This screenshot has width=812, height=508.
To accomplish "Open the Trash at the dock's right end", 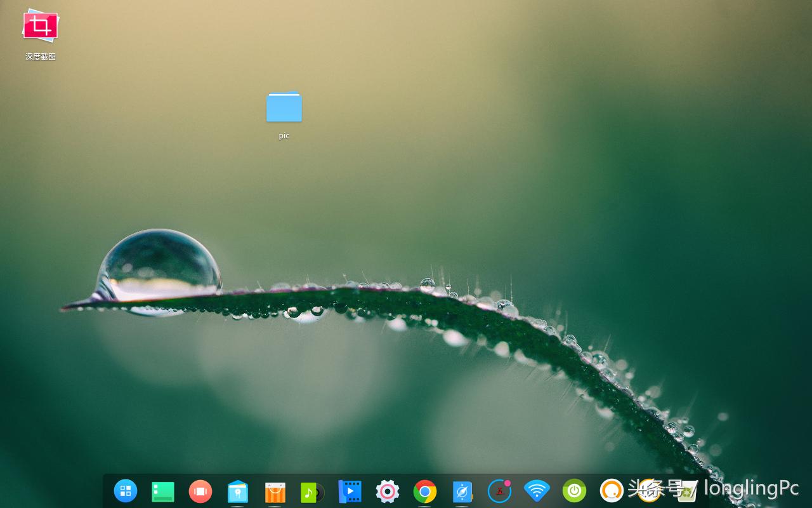I will pyautogui.click(x=687, y=491).
